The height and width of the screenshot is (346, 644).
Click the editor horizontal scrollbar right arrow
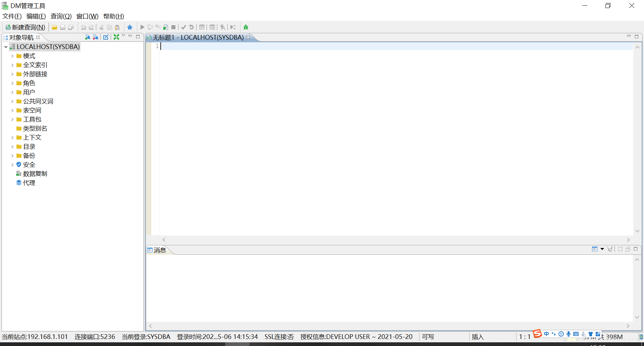click(628, 240)
